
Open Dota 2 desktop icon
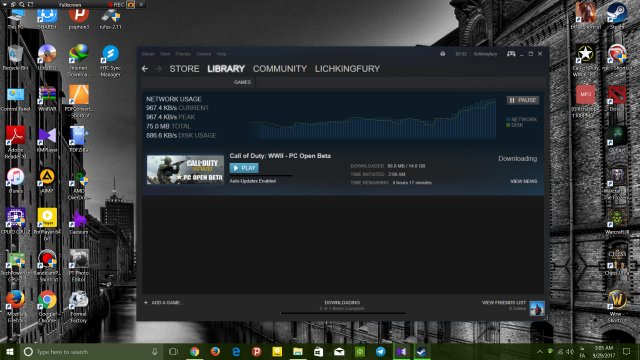[617, 99]
